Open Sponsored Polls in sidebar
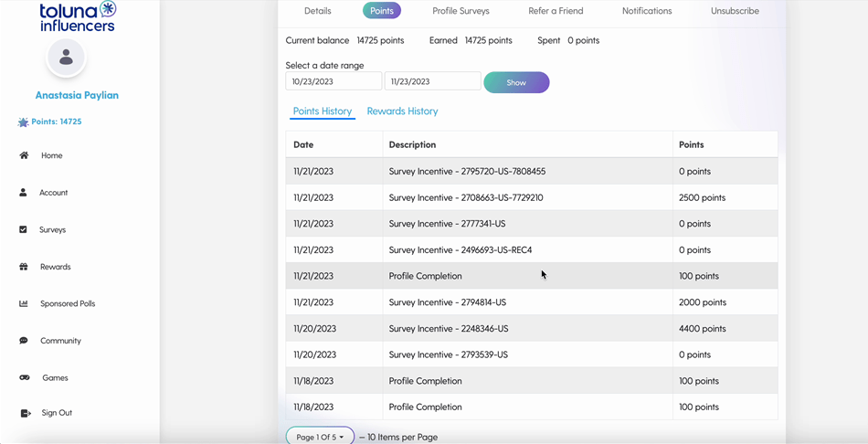 tap(68, 304)
